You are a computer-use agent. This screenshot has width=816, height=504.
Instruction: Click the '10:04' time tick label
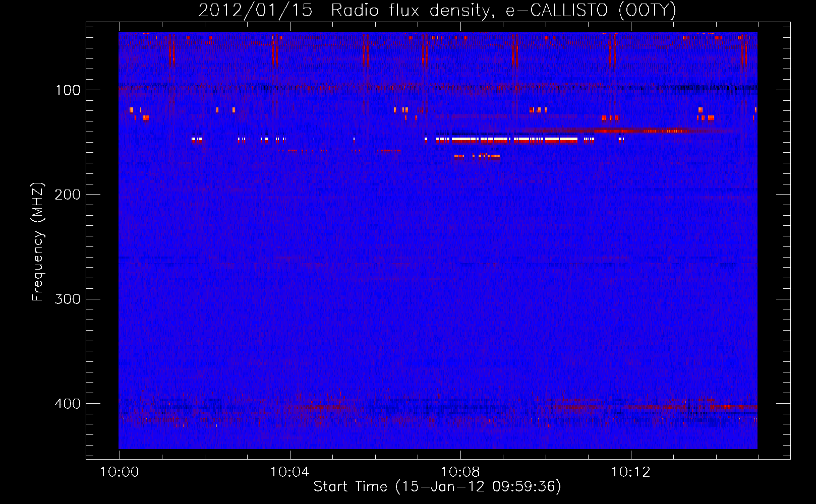[x=289, y=472]
